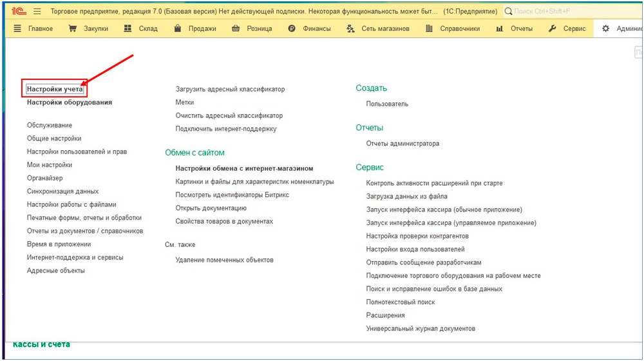Click the Справочники book icon
Image resolution: width=644 pixels, height=361 pixels.
(x=429, y=28)
